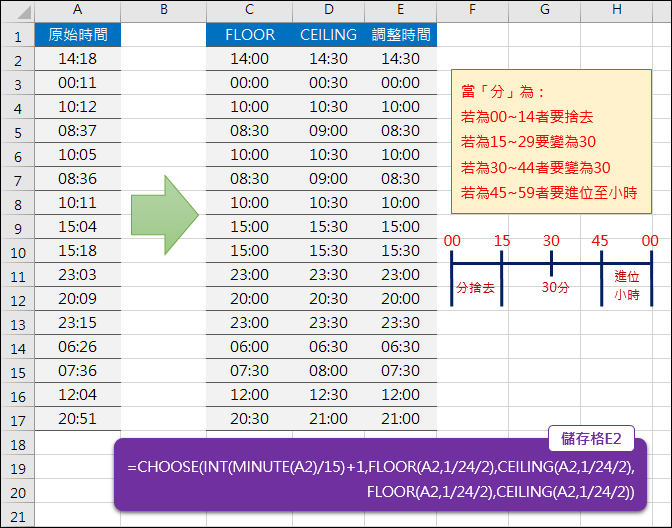Viewport: 672px width, 528px height.
Task: Select cell A7 showing 08:36
Action: 78,179
